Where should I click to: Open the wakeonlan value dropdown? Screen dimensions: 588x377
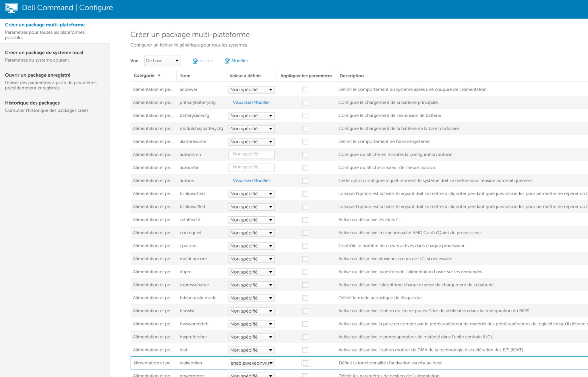[x=251, y=363]
